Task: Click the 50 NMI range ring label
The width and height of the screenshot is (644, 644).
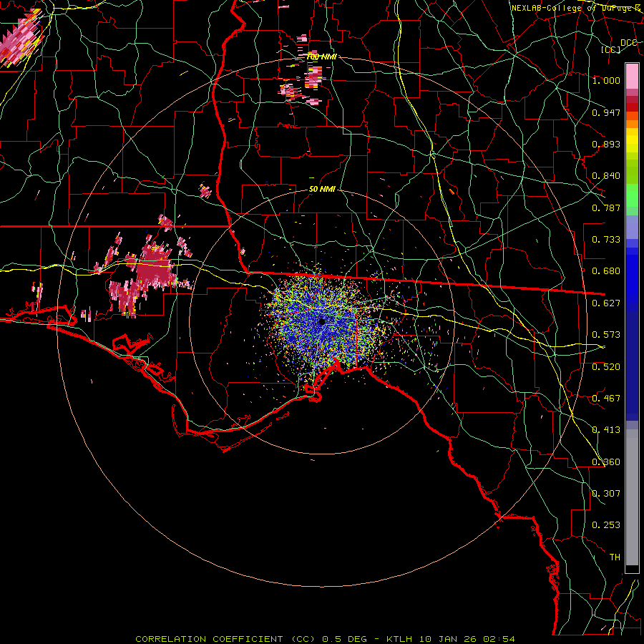Action: coord(322,190)
